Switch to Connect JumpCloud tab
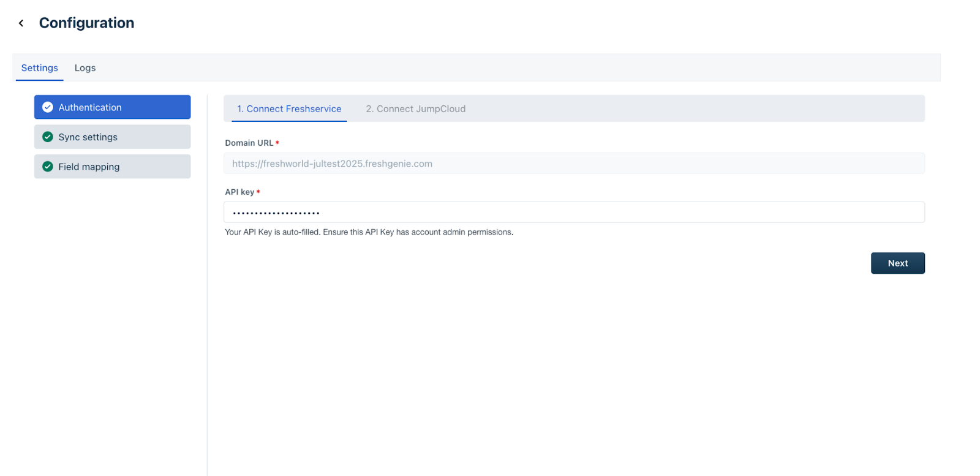 click(416, 108)
